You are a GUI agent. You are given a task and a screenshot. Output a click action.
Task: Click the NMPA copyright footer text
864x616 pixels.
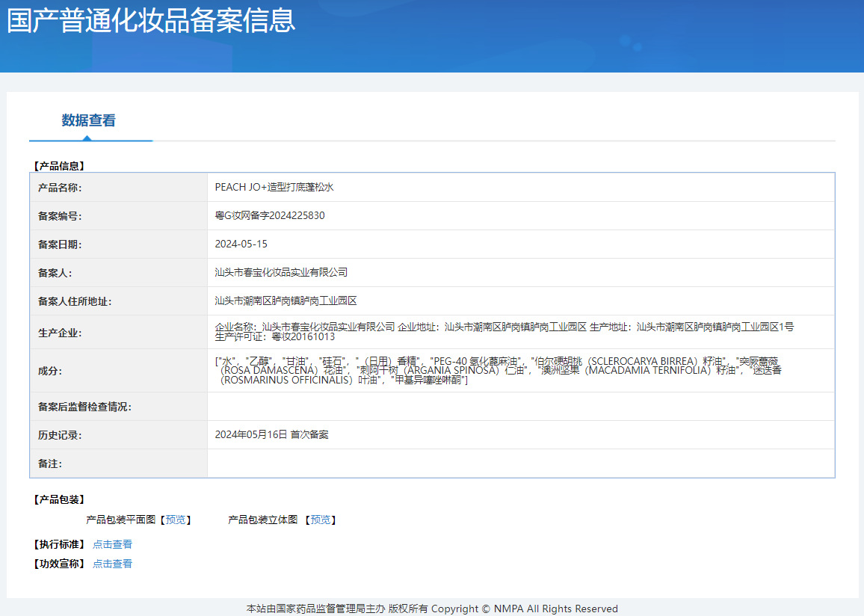[x=432, y=609]
